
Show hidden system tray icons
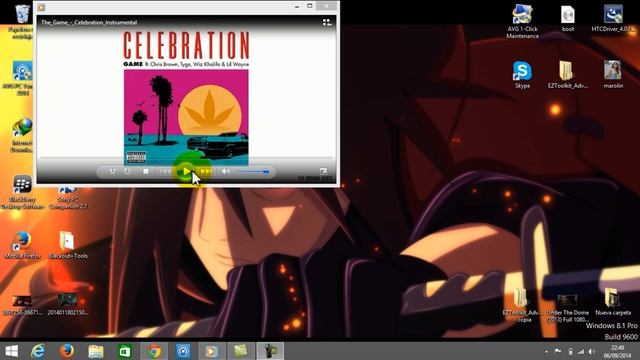[x=547, y=351]
